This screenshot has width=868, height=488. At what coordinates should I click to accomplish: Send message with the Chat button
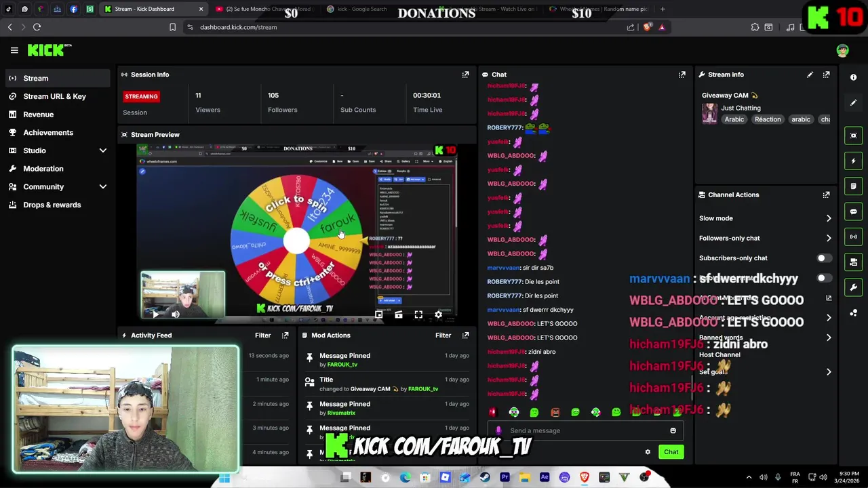(x=671, y=452)
